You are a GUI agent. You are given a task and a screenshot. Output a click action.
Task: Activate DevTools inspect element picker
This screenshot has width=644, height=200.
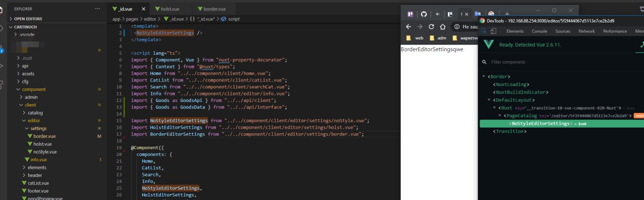click(x=484, y=31)
